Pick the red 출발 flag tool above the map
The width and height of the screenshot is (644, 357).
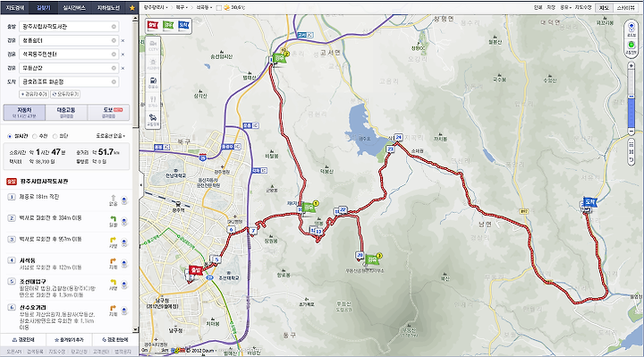(153, 25)
